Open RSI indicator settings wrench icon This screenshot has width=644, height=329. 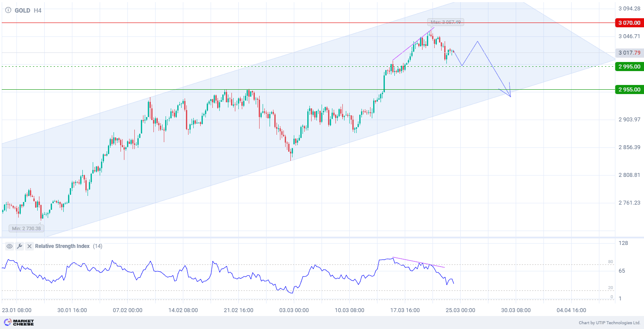tap(20, 246)
